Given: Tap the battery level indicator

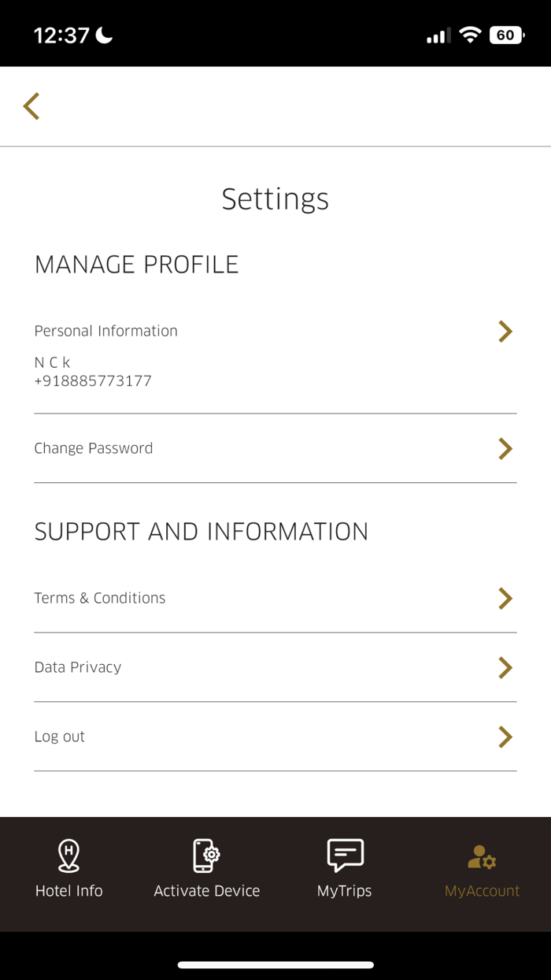Looking at the screenshot, I should tap(506, 35).
